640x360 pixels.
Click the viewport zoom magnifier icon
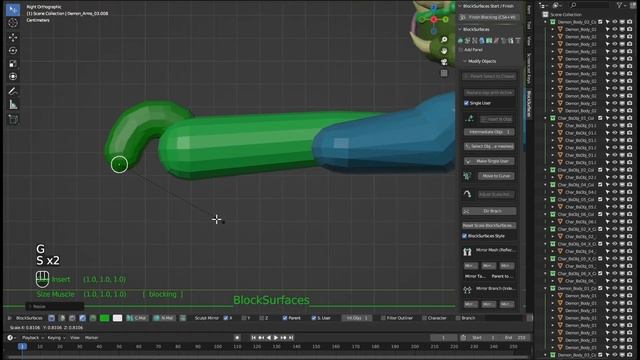pyautogui.click(x=444, y=40)
